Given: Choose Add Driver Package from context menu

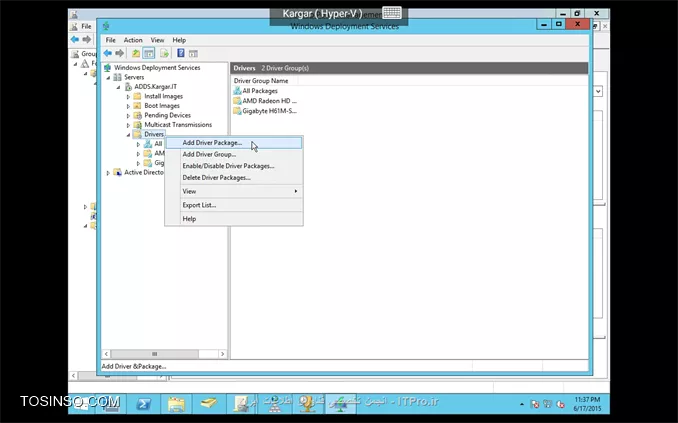Looking at the screenshot, I should [234, 143].
